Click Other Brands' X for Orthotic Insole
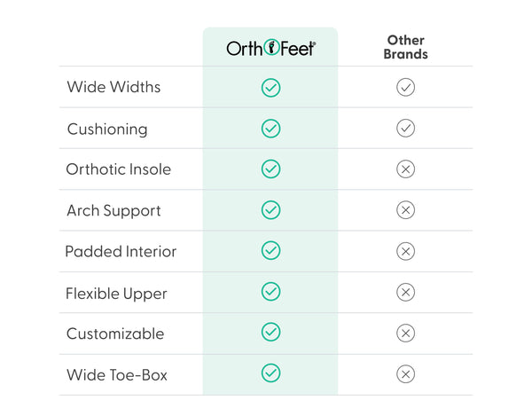Image resolution: width=532 pixels, height=416 pixels. coord(405,169)
